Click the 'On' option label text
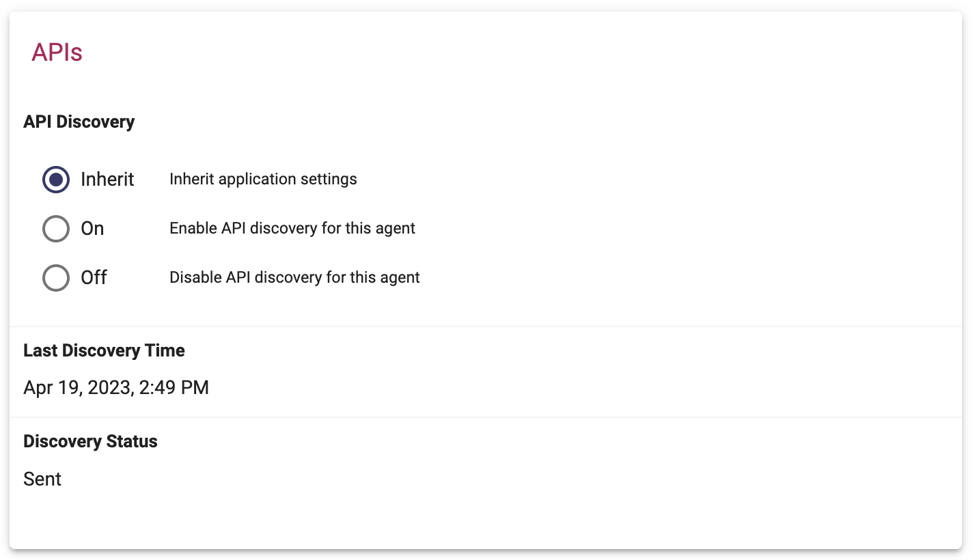This screenshot has height=560, width=977. [x=92, y=229]
